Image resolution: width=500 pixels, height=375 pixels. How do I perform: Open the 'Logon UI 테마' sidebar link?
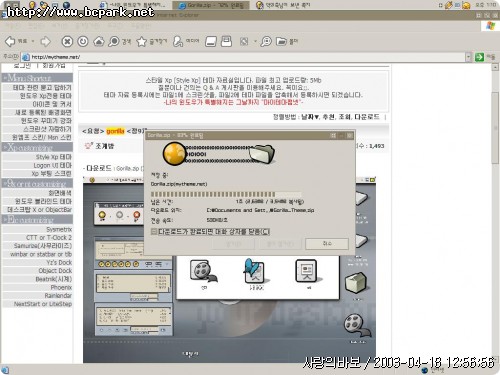(52, 165)
